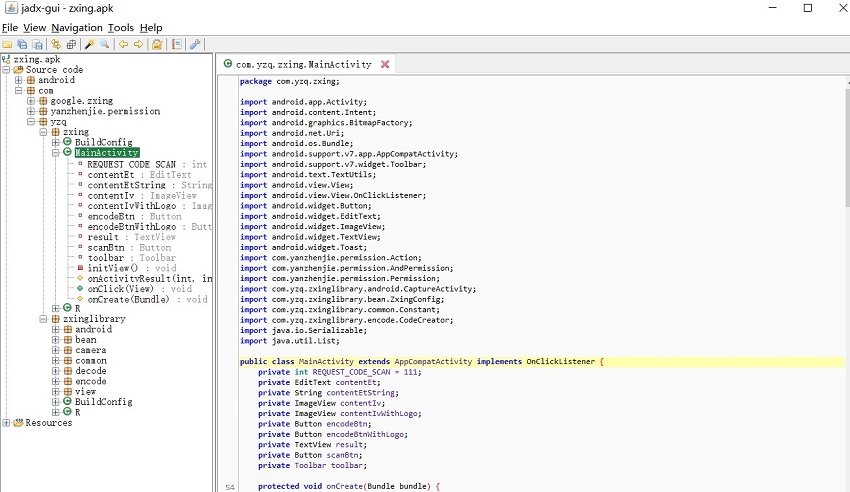Screen dimensions: 850x492
Task: Open the Tools menu
Action: click(120, 28)
